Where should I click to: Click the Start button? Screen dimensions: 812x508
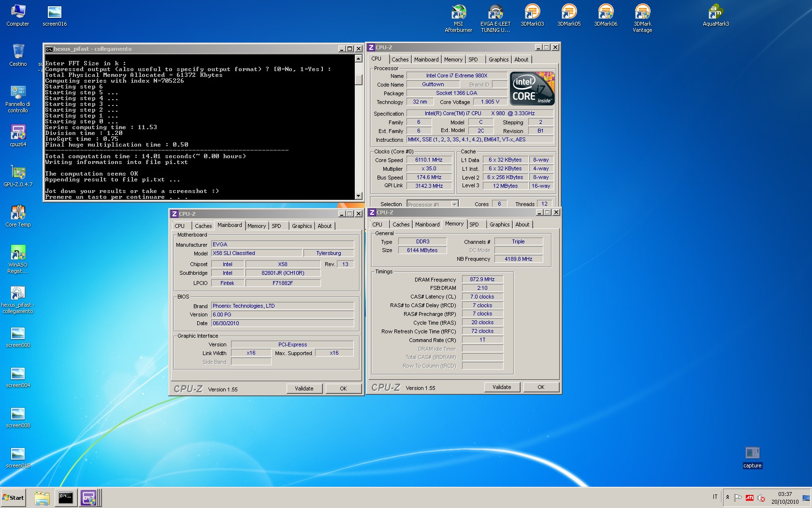(x=13, y=498)
